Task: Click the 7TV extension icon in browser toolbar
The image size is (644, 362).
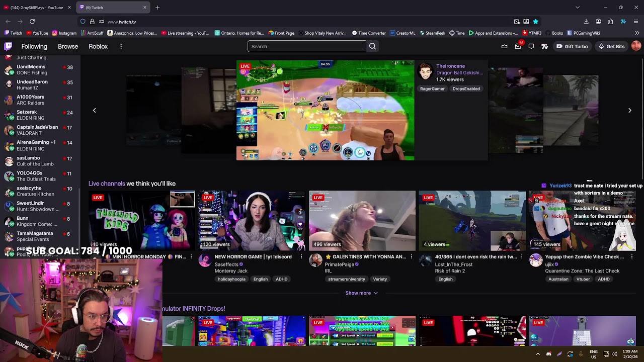Action: [623, 22]
